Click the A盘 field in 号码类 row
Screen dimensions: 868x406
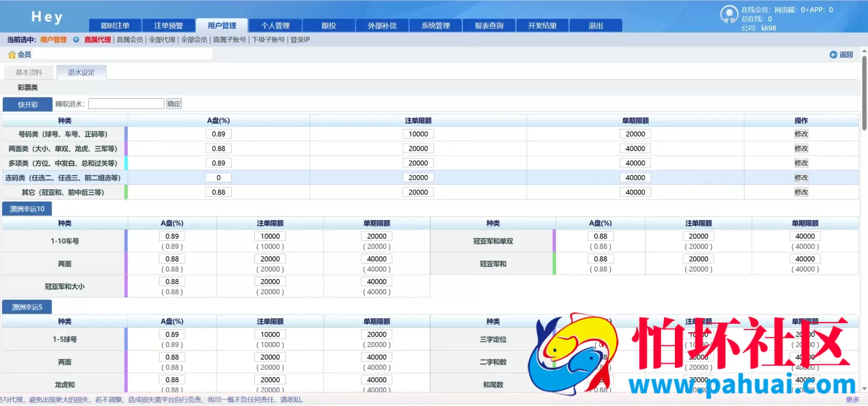pos(219,134)
